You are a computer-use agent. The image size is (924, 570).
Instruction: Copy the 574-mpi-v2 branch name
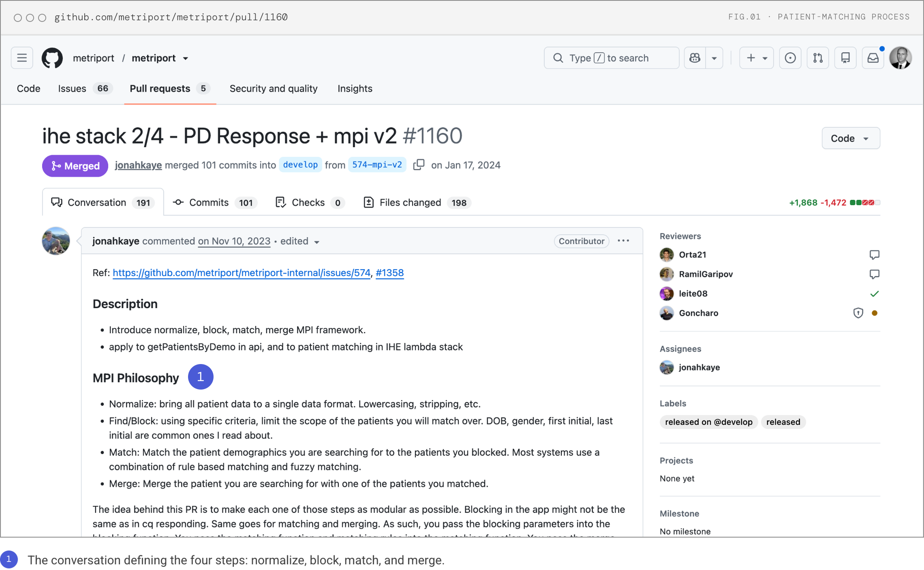(419, 165)
